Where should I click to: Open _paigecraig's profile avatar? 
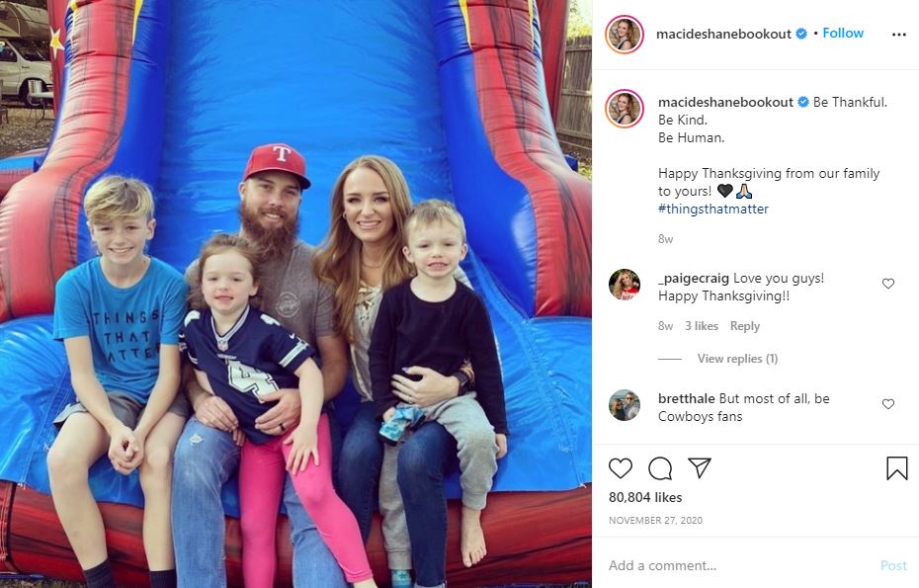625,285
